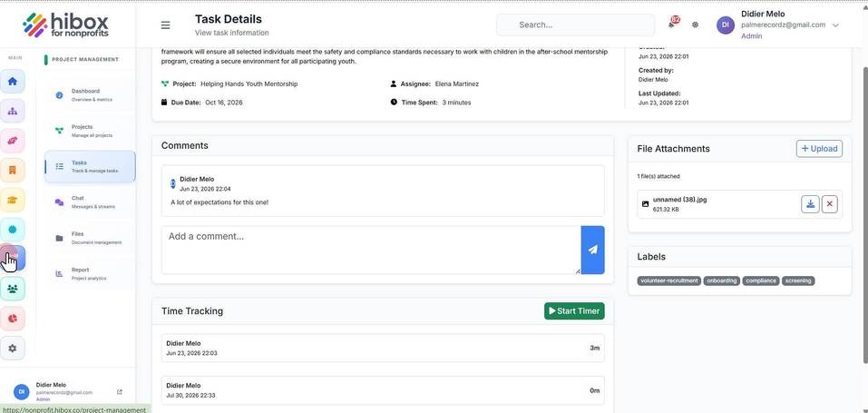Click the 0m time tracking entry

[383, 390]
